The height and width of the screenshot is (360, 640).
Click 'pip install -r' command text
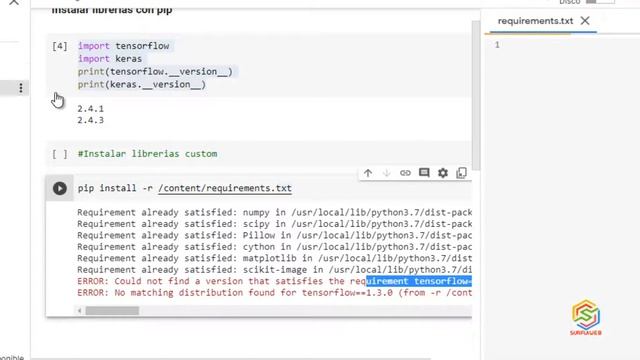click(115, 188)
